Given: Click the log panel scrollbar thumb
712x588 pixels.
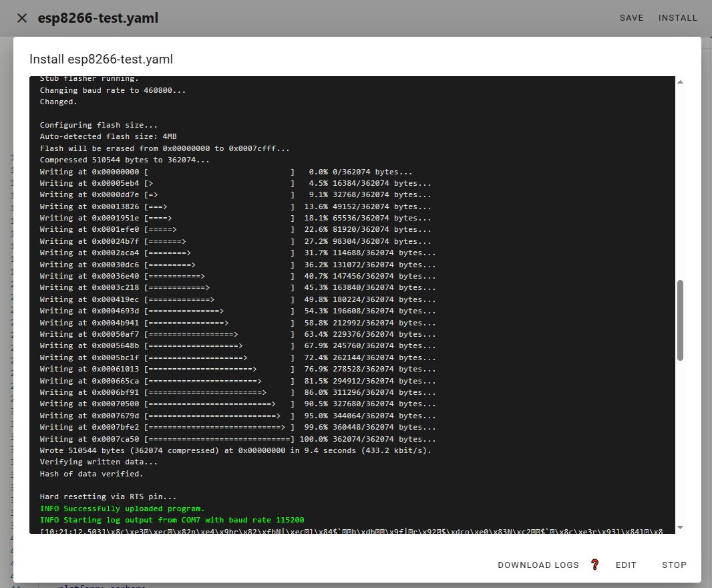Looking at the screenshot, I should pyautogui.click(x=680, y=320).
